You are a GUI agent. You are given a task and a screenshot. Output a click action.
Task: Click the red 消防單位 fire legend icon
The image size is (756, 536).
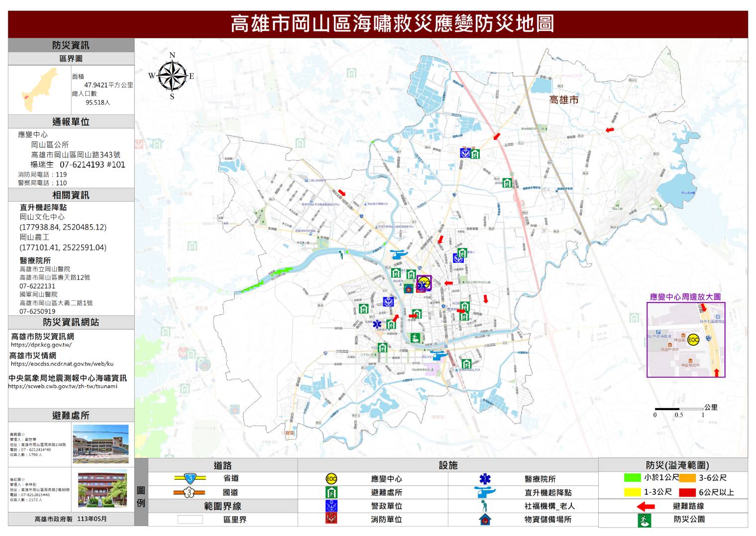pos(331,519)
